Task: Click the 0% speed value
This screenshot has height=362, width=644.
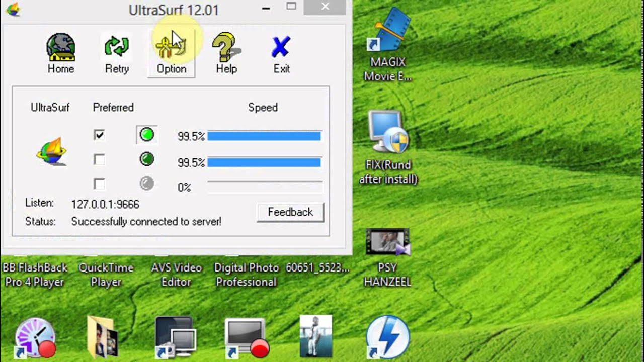Action: (x=184, y=188)
